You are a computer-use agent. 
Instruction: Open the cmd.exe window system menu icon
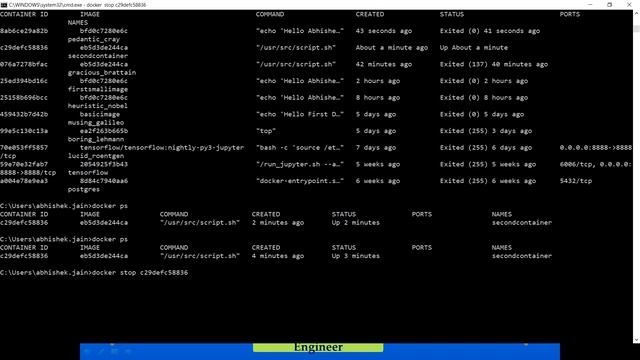tap(4, 5)
